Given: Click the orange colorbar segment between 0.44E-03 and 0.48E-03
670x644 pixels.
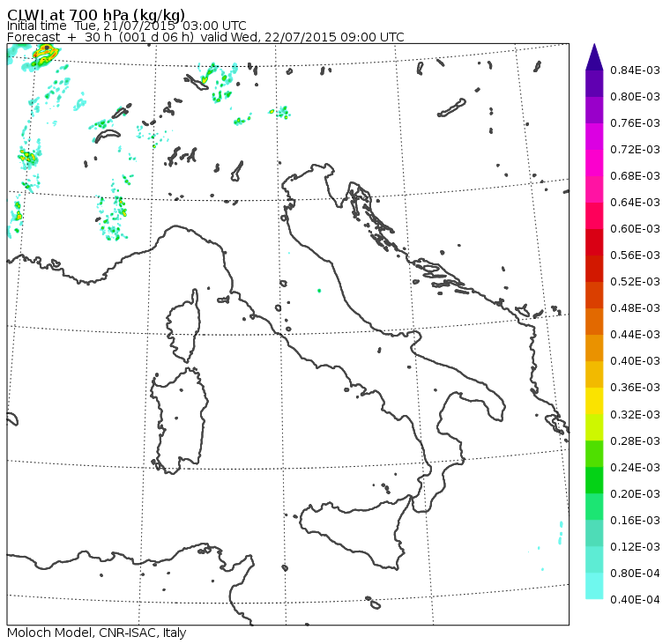Looking at the screenshot, I should (x=594, y=322).
